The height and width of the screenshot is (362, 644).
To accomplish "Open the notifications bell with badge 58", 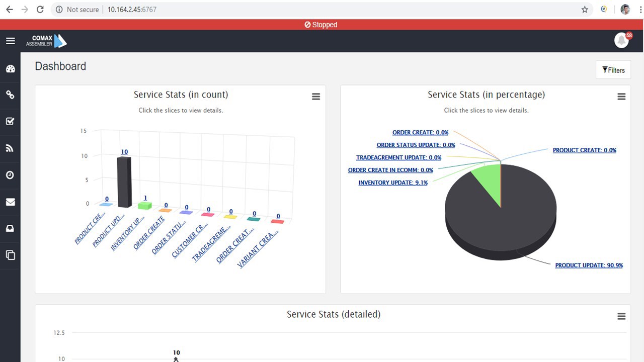I will tap(622, 40).
